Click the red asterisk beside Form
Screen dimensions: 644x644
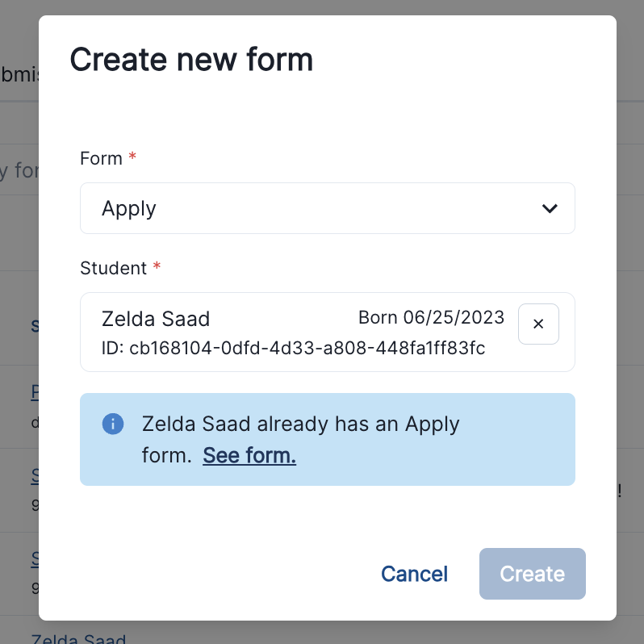(x=132, y=158)
